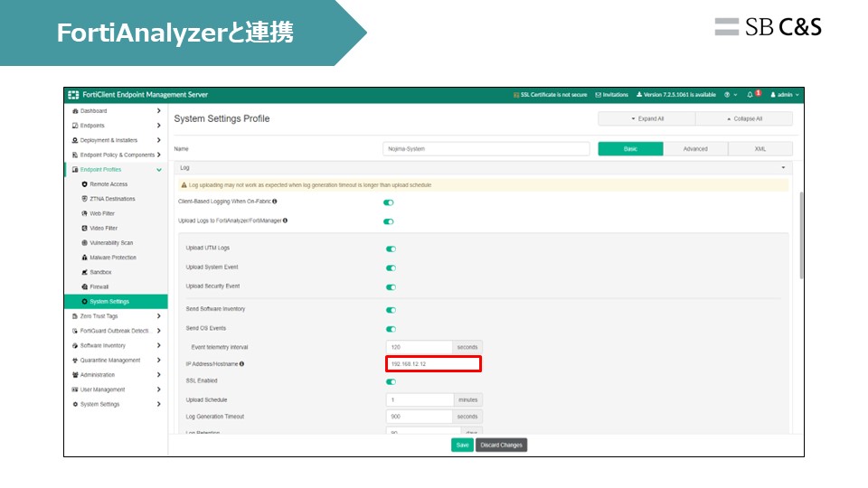Toggle Upload UTM Logs switch
Image resolution: width=868 pixels, height=488 pixels.
coord(391,249)
